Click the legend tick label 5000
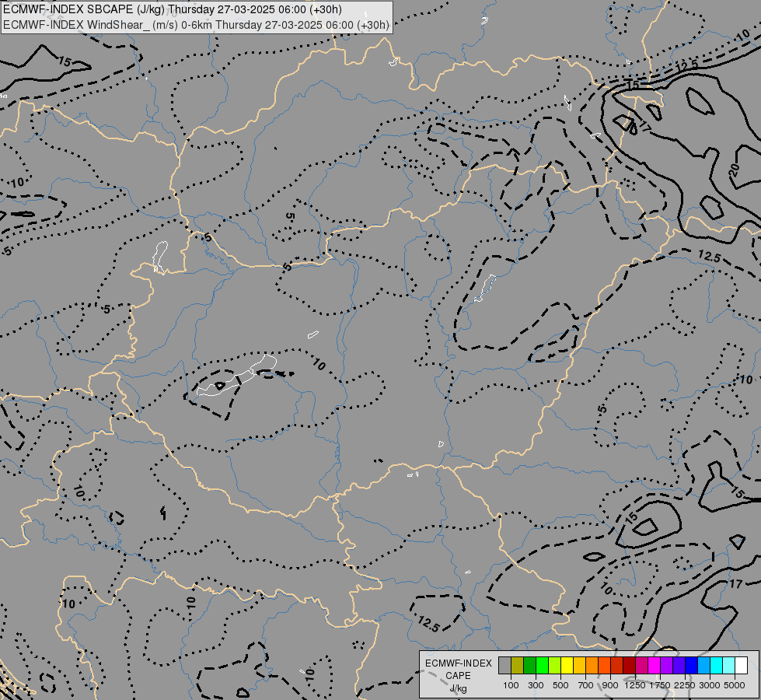 (735, 685)
